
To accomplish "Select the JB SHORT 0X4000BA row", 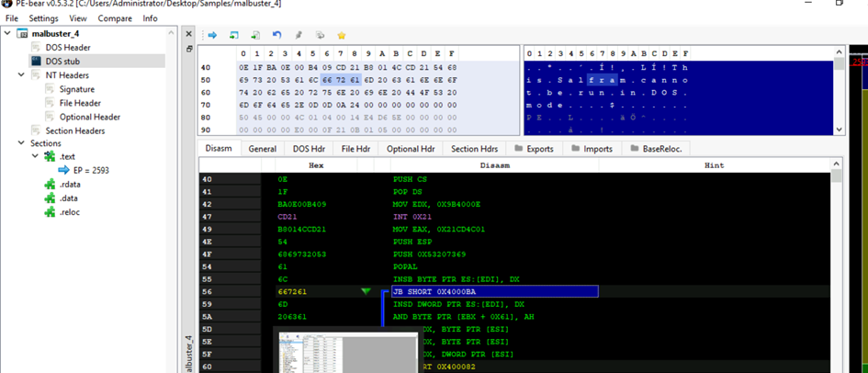I will [x=494, y=291].
